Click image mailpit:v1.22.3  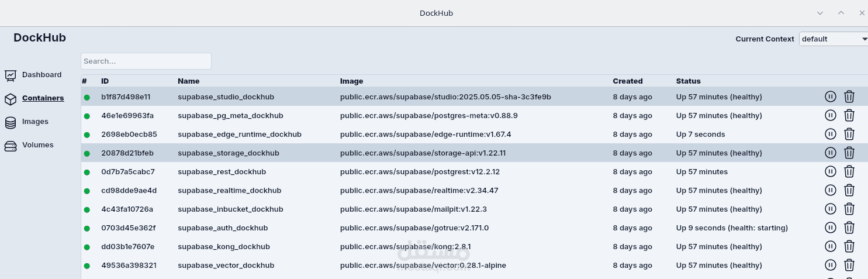413,209
